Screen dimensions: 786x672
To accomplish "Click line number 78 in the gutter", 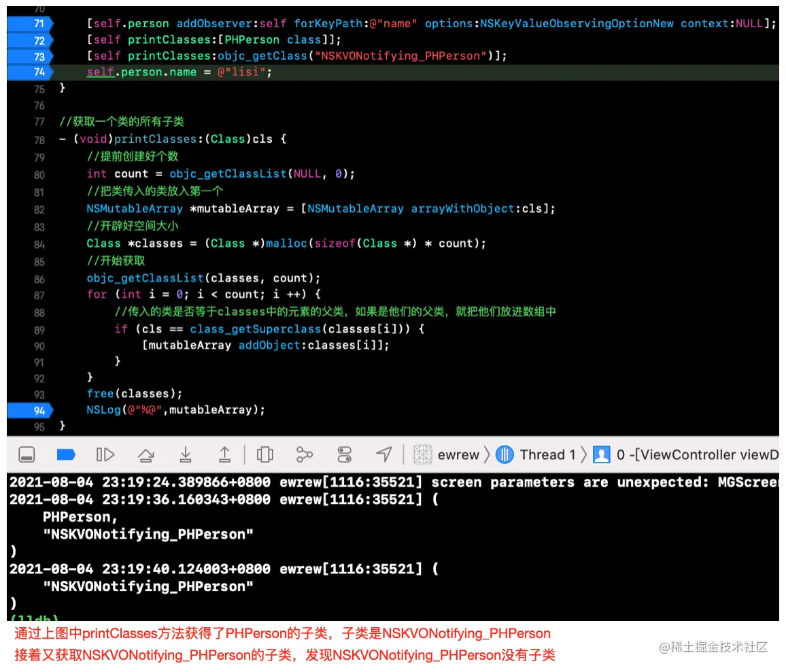I will 39,140.
